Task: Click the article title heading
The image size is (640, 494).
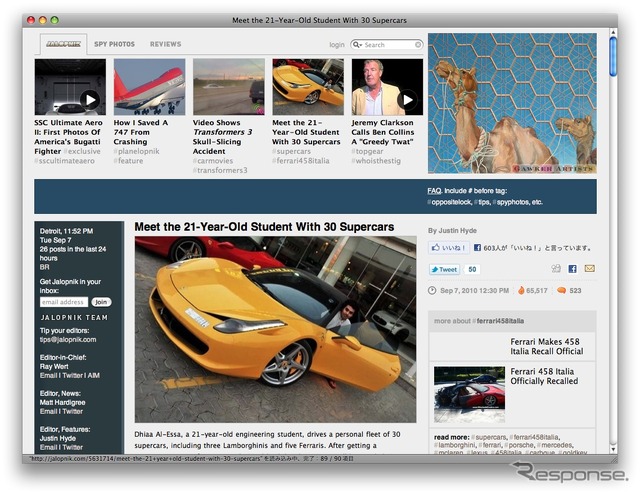Action: 264,227
